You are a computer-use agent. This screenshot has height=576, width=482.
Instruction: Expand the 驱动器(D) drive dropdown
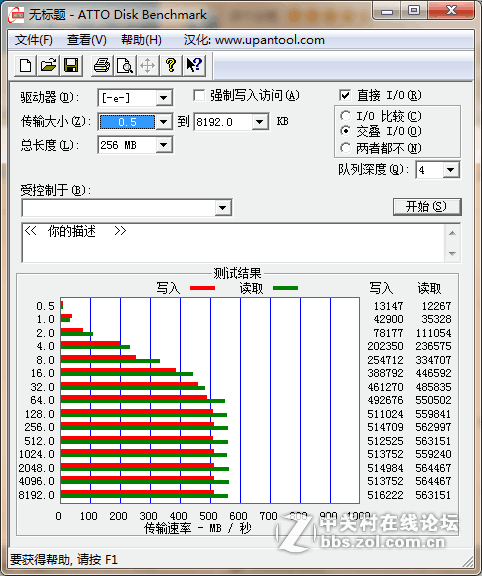163,98
